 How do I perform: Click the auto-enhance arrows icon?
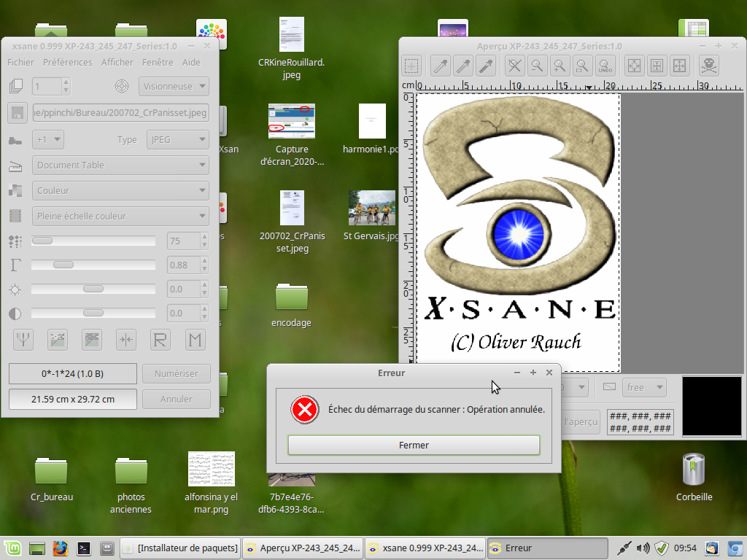click(x=126, y=339)
